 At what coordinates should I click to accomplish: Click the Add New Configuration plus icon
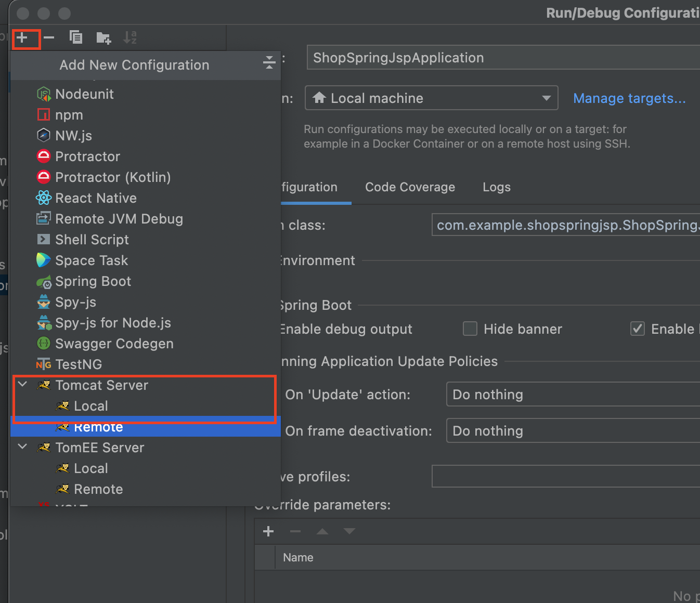[x=22, y=37]
